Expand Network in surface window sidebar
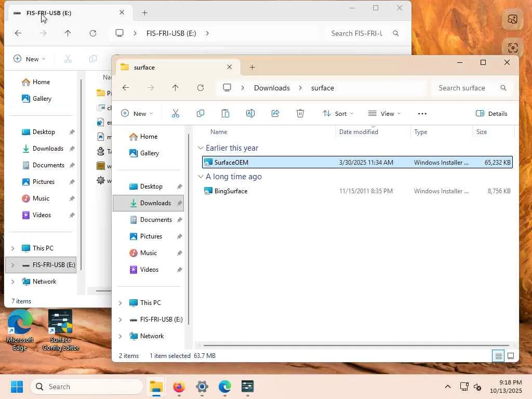Image resolution: width=532 pixels, height=399 pixels. pyautogui.click(x=120, y=336)
